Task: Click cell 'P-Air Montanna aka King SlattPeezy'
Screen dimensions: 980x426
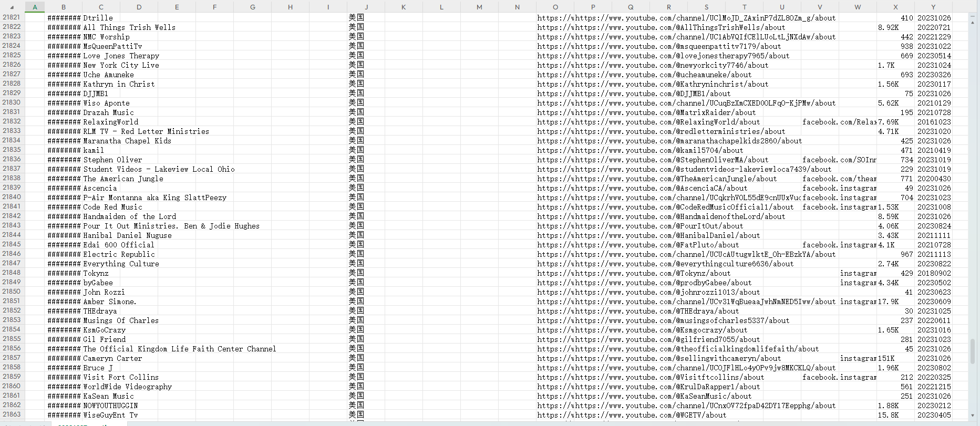Action: pos(155,198)
